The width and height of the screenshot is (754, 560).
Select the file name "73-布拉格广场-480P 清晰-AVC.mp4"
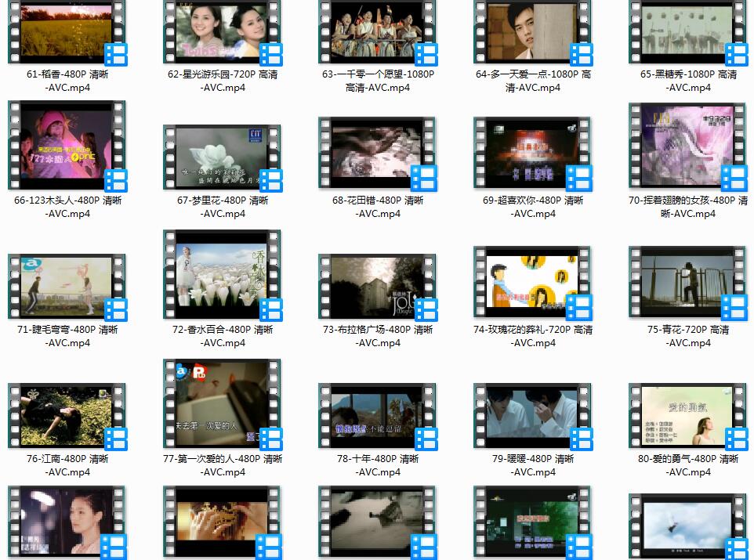click(x=378, y=336)
